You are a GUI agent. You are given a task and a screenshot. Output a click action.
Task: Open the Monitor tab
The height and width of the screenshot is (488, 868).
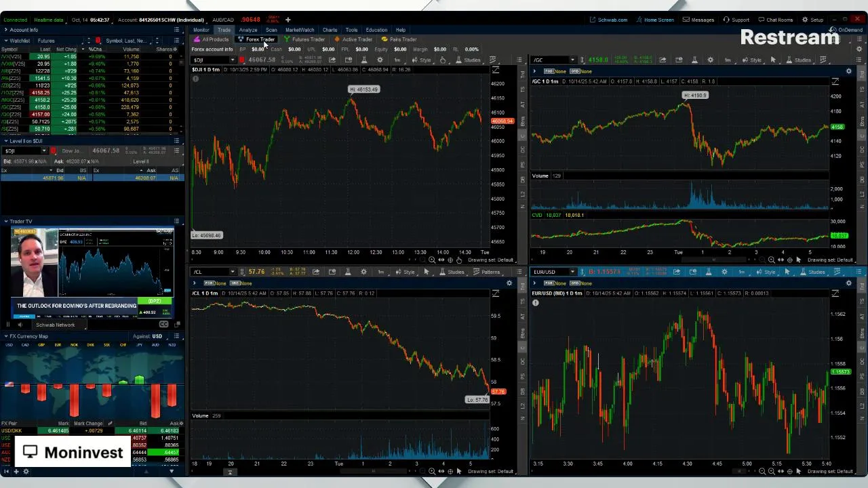tap(201, 30)
